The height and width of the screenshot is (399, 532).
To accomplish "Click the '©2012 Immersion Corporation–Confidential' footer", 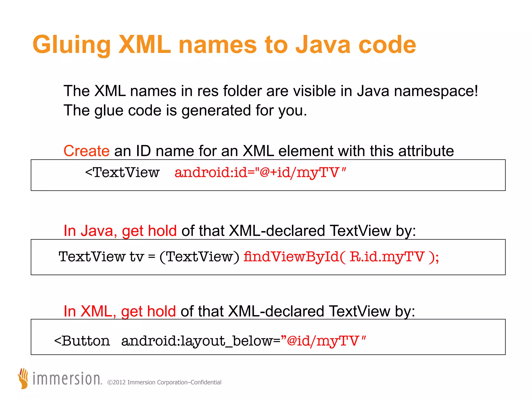I will (164, 382).
